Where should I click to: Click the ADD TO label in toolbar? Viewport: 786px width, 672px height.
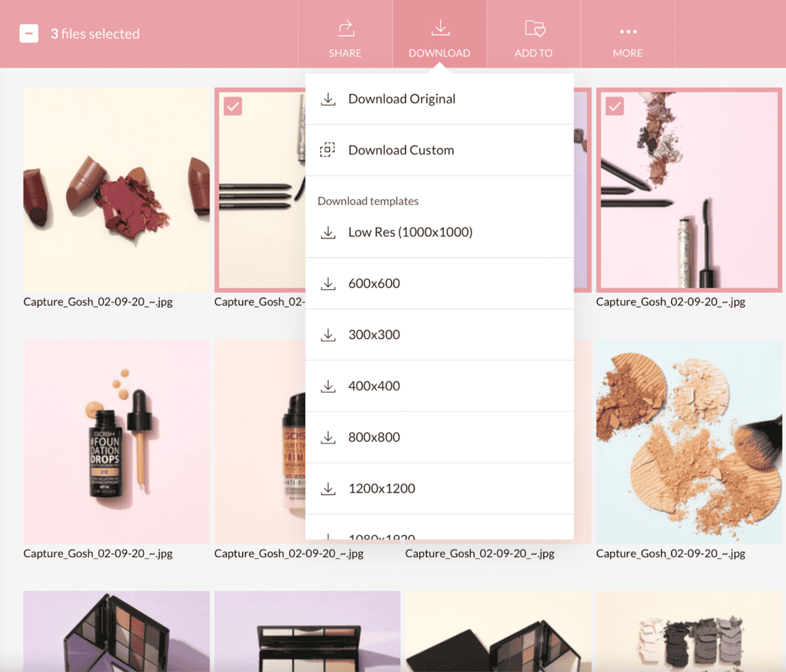533,53
